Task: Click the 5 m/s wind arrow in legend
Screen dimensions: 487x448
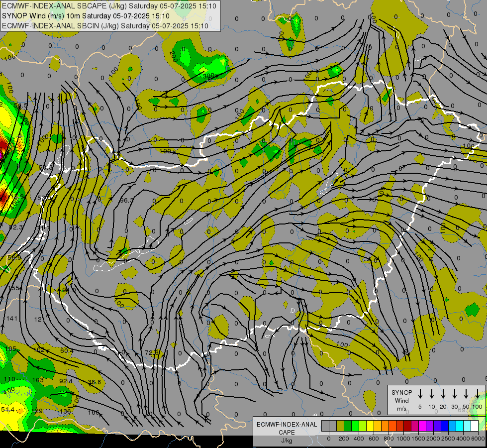Action: click(420, 394)
